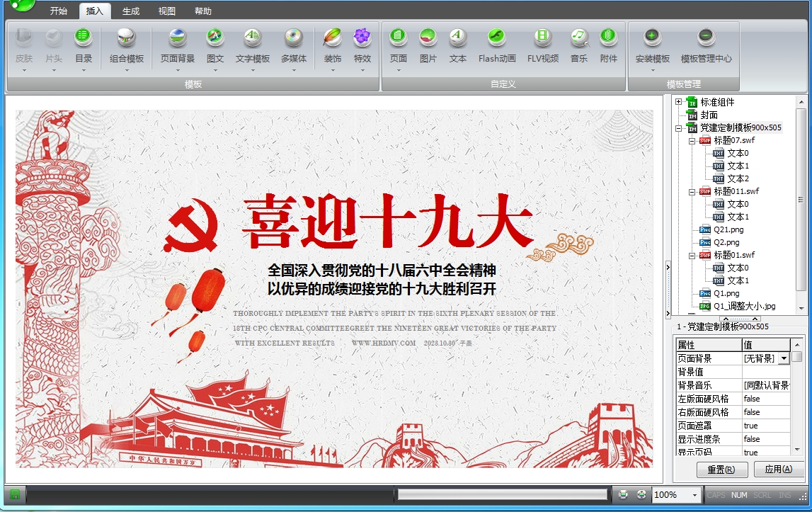Click the green status bar icon at bottom left
The width and height of the screenshot is (812, 512).
tap(14, 495)
